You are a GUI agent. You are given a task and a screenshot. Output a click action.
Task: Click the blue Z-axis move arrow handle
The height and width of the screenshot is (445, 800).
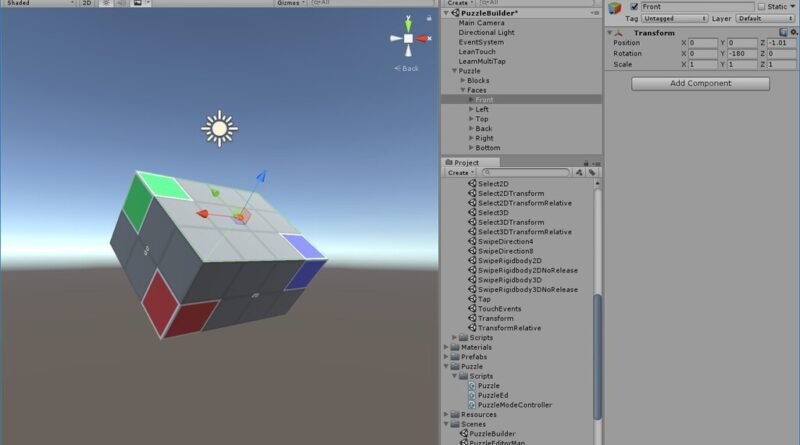coord(261,177)
